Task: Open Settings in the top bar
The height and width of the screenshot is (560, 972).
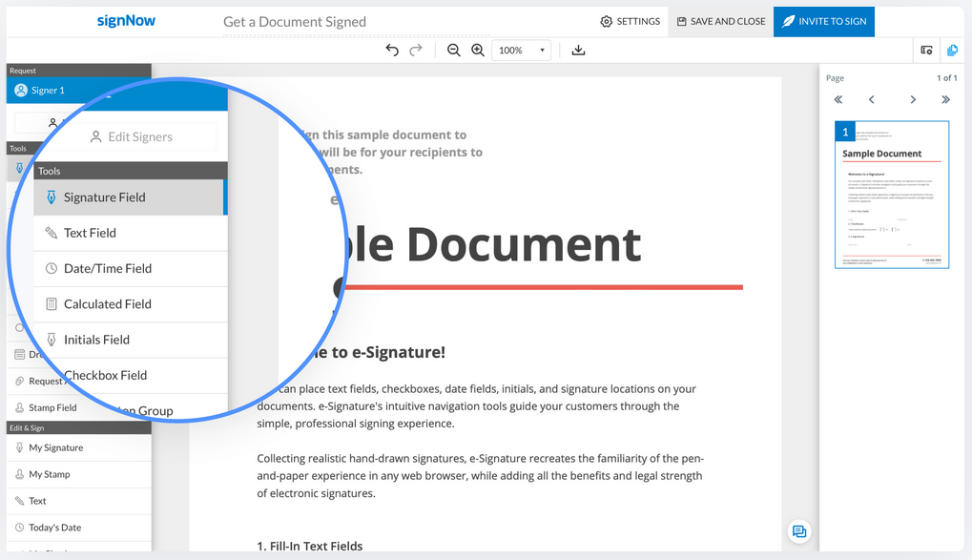Action: (x=630, y=21)
